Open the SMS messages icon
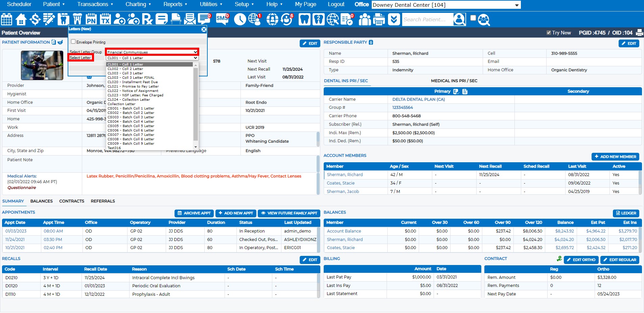 click(x=222, y=19)
